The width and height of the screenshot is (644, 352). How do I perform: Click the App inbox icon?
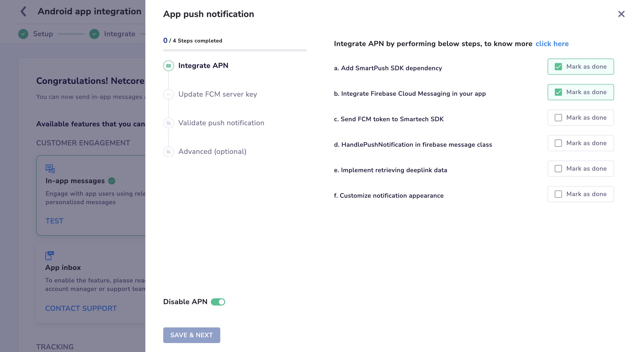click(x=49, y=255)
